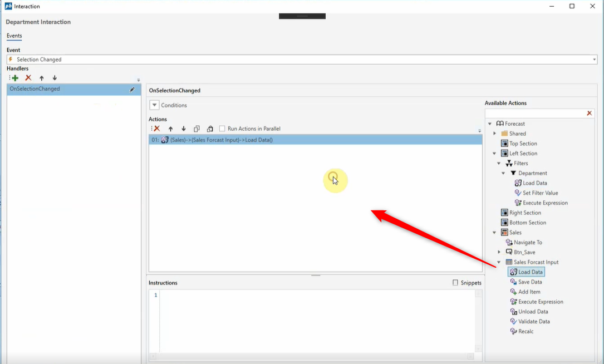Expand the Shared folder node
The width and height of the screenshot is (604, 364).
click(x=495, y=134)
